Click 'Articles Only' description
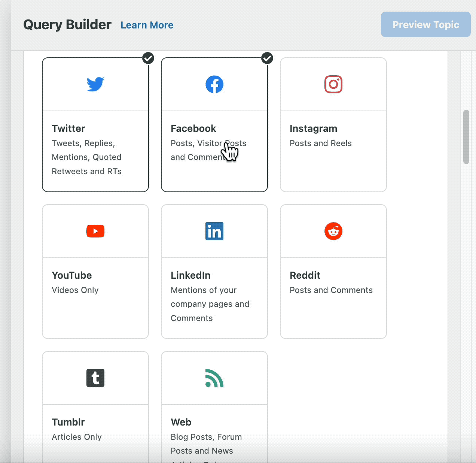 coord(77,437)
